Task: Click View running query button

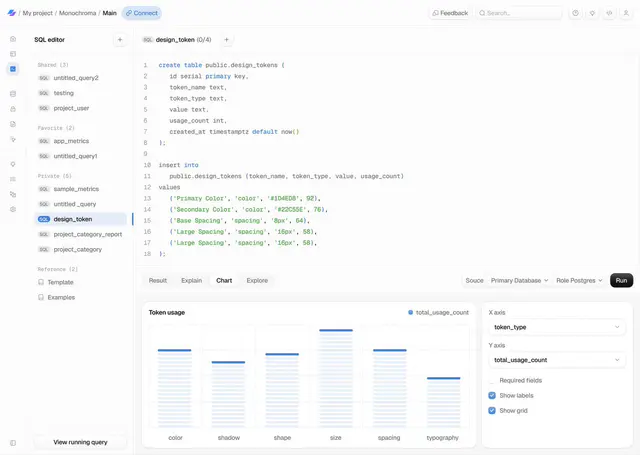Action: tap(80, 442)
